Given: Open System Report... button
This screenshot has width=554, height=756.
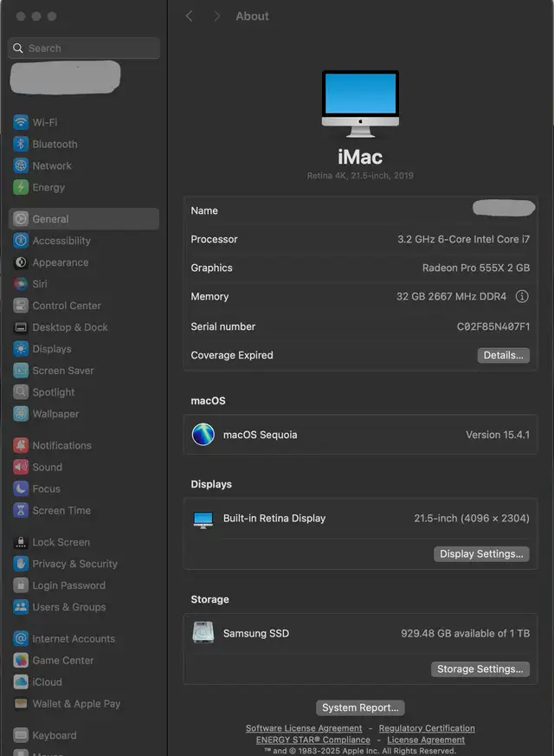Looking at the screenshot, I should [360, 708].
